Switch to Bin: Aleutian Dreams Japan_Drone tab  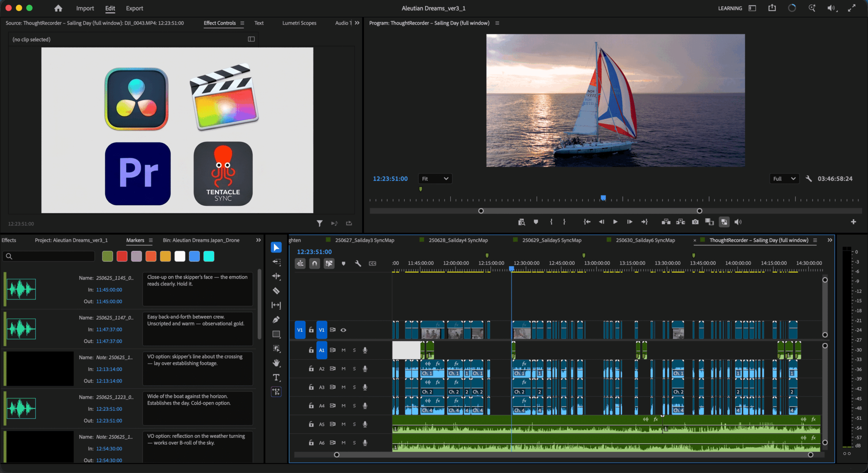(201, 240)
